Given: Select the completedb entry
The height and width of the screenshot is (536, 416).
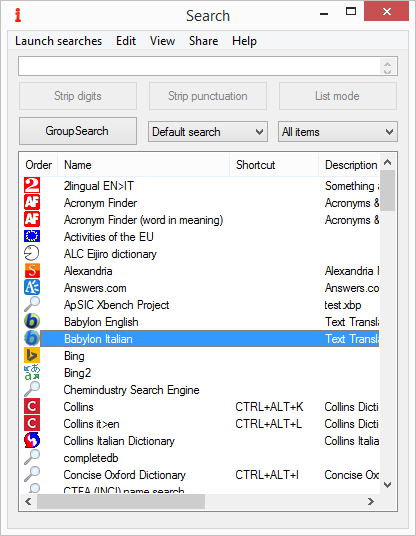Looking at the screenshot, I should [91, 458].
